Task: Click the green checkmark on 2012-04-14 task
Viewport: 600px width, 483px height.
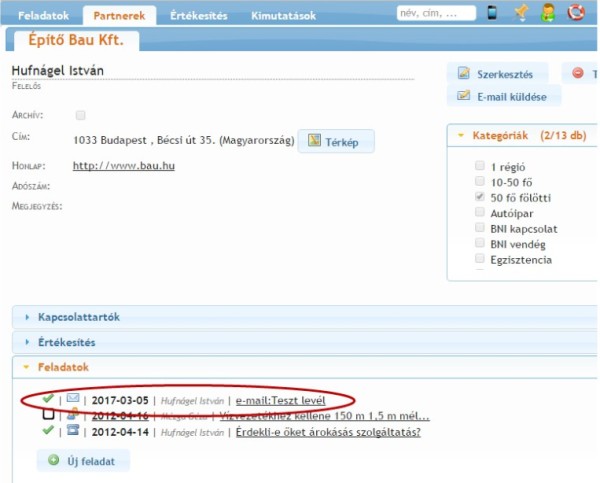Action: (x=48, y=431)
